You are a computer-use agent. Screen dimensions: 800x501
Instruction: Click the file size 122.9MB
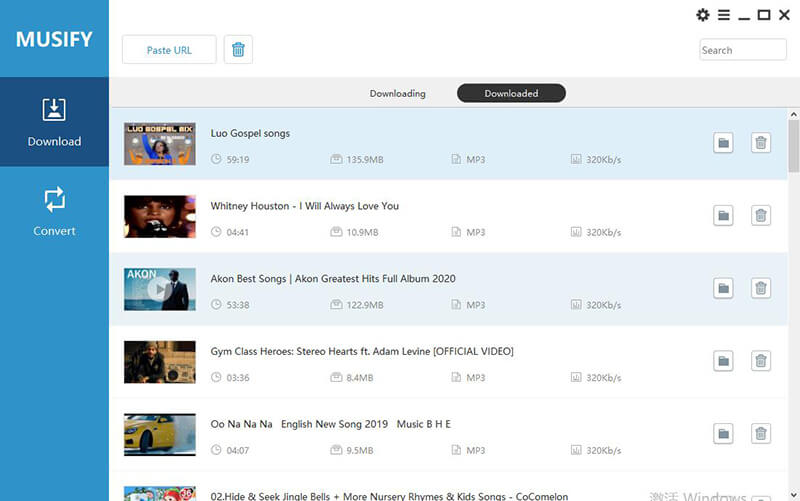[365, 305]
